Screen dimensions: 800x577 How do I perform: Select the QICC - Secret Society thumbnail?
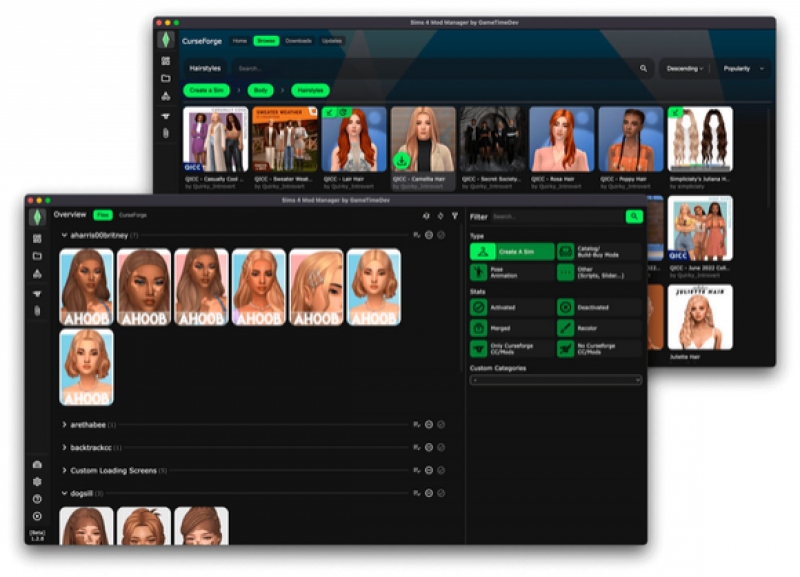pyautogui.click(x=492, y=139)
